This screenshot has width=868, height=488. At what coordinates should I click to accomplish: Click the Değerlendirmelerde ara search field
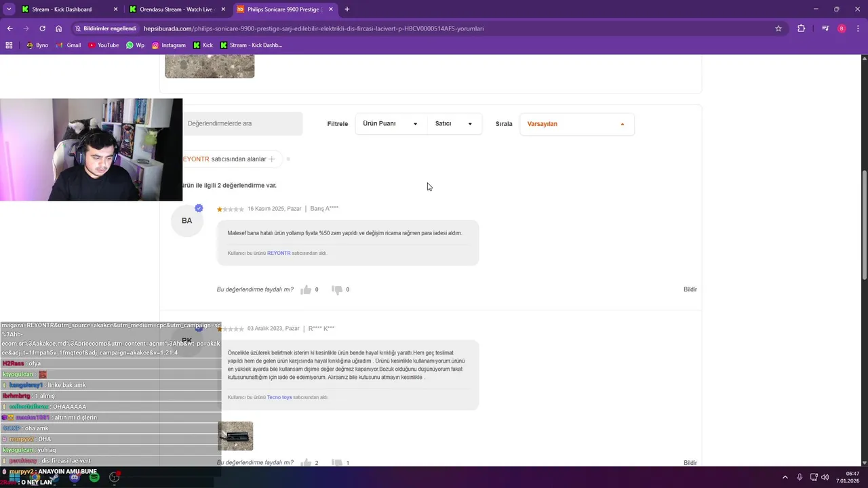[x=242, y=123]
